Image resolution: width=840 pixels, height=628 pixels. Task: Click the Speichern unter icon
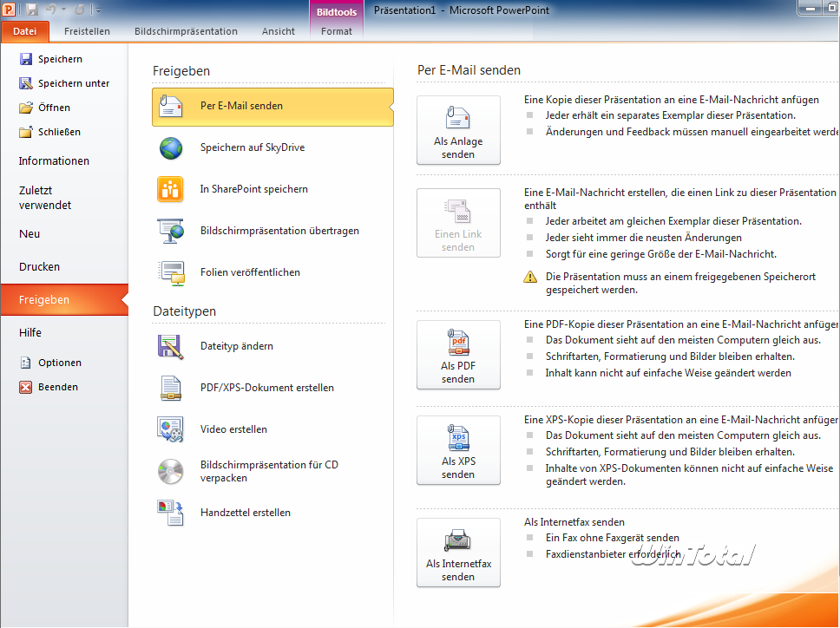[26, 83]
